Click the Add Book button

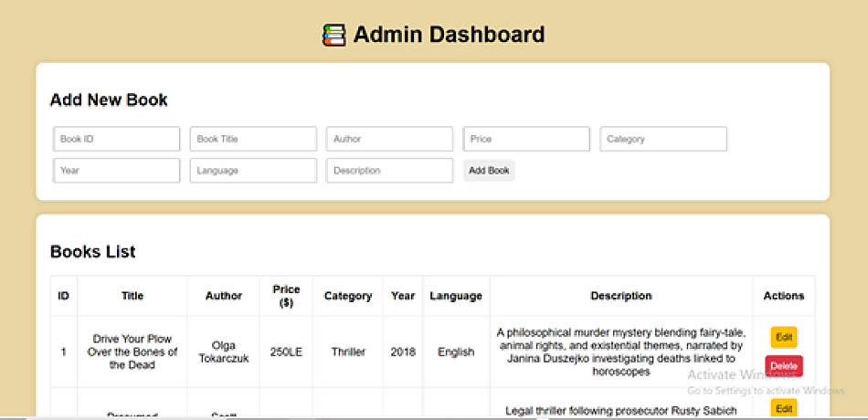pyautogui.click(x=489, y=171)
